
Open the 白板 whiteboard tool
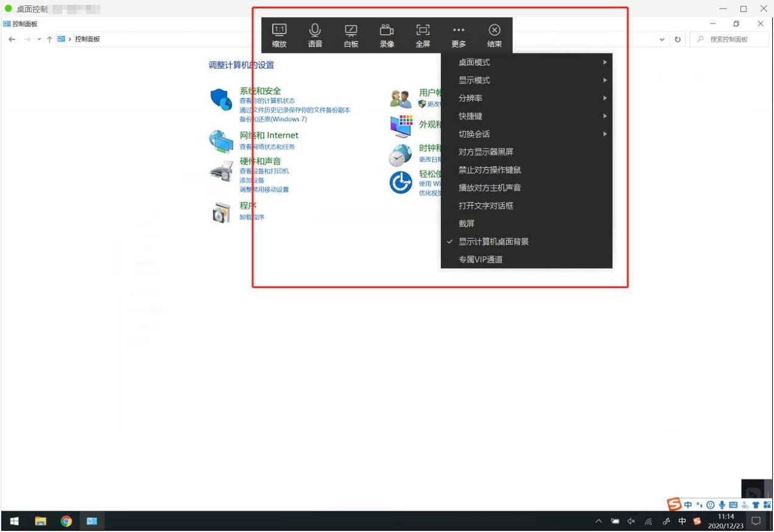(351, 30)
